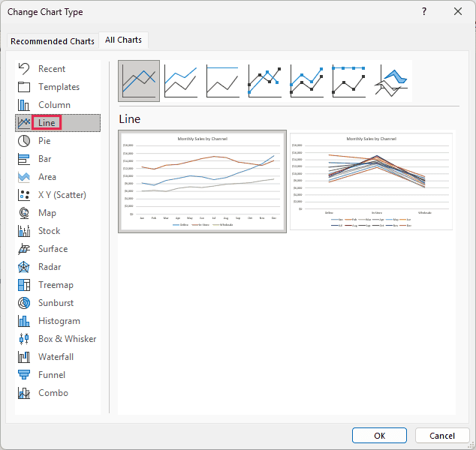
Task: Select the Treemap chart category
Action: coord(58,285)
